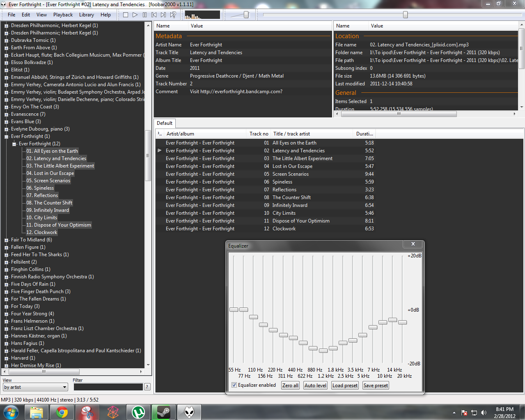Close the Equalizer window
The image size is (525, 420).
coord(413,244)
